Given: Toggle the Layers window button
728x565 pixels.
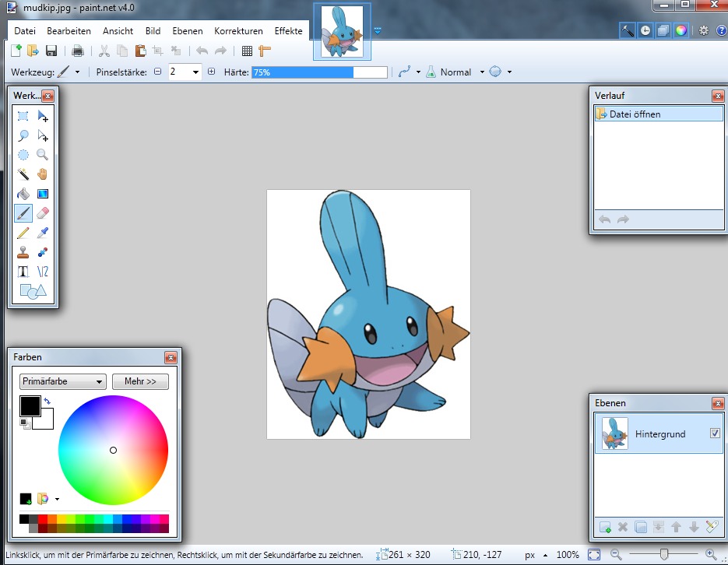Looking at the screenshot, I should tap(663, 30).
